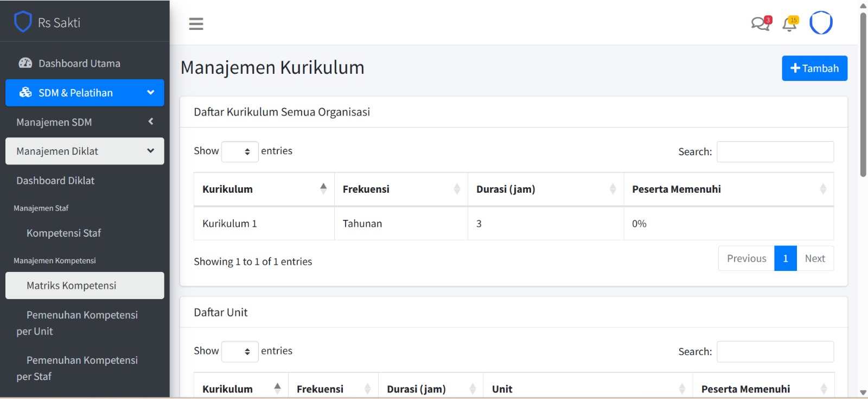The width and height of the screenshot is (868, 399).
Task: Click the page vertical scrollbar thumb
Action: click(863, 95)
